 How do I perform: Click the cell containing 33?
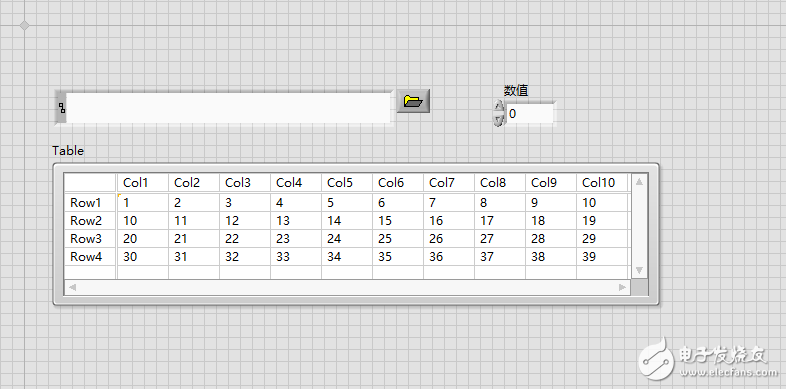coord(296,257)
